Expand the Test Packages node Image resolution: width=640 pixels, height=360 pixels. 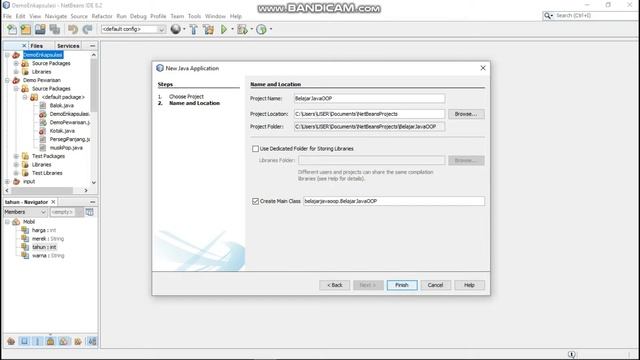(16, 156)
